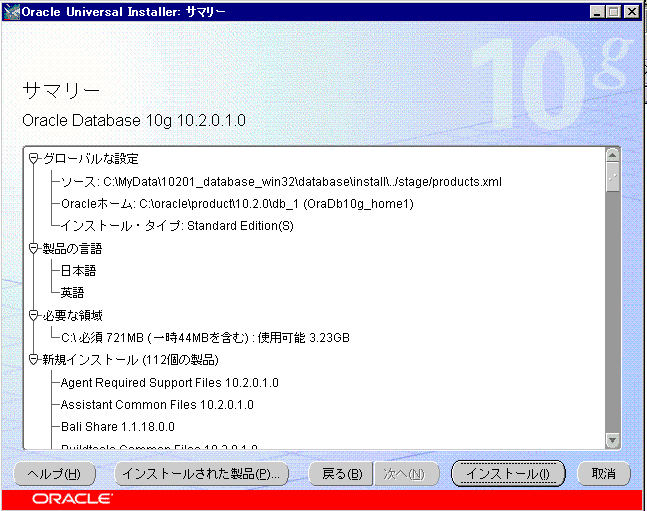647x511 pixels.
Task: Click the scrollbar up arrow in summary list
Action: [x=612, y=156]
